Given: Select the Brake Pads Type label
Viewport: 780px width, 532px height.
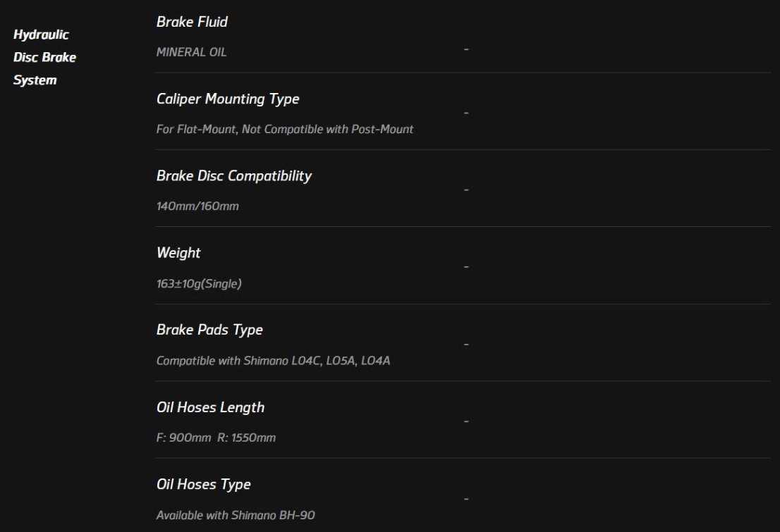Looking at the screenshot, I should 209,330.
